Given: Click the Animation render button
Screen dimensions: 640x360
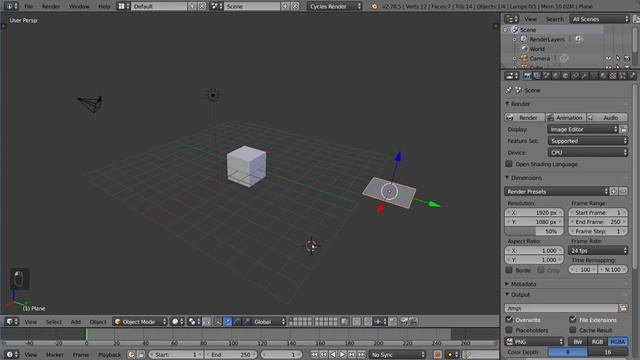Looking at the screenshot, I should [x=566, y=118].
